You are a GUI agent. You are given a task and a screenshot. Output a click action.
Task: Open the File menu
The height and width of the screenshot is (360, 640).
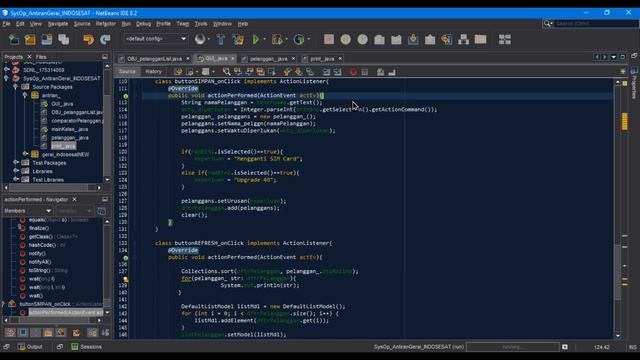coord(6,24)
